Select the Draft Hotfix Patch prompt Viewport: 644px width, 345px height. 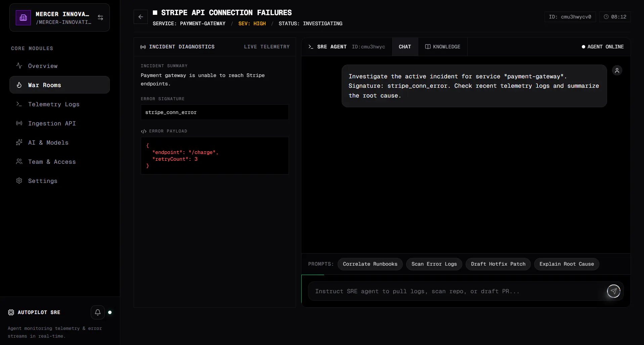(498, 264)
